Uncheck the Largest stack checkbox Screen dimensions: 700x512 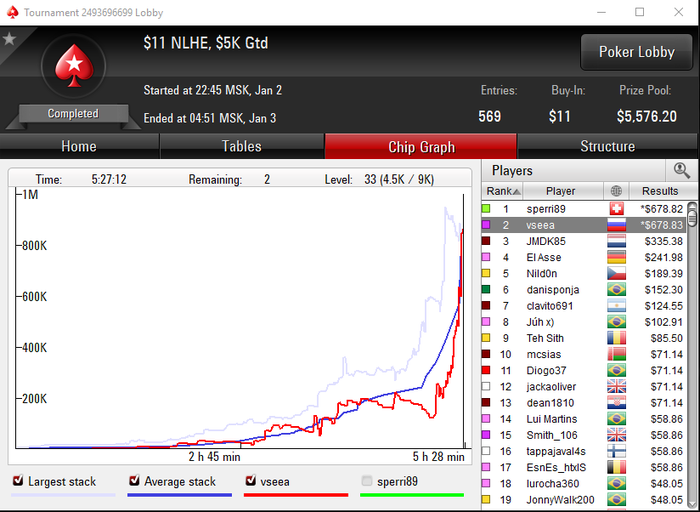pos(18,481)
